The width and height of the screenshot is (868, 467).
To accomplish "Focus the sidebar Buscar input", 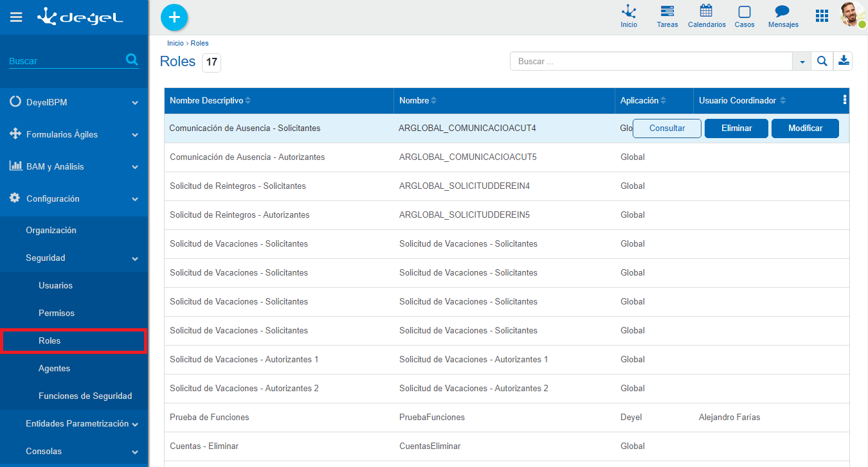I will click(x=66, y=61).
